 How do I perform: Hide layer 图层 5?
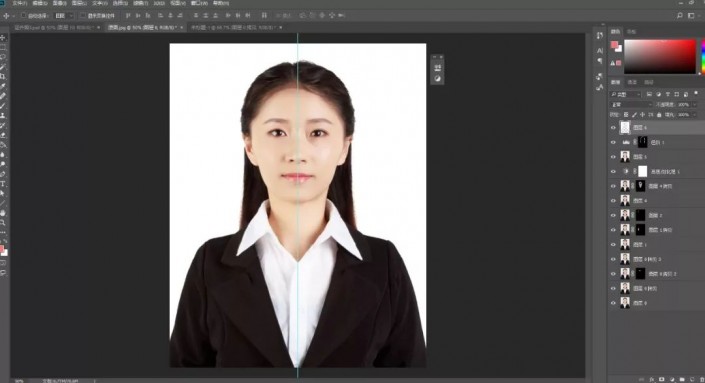pos(613,157)
